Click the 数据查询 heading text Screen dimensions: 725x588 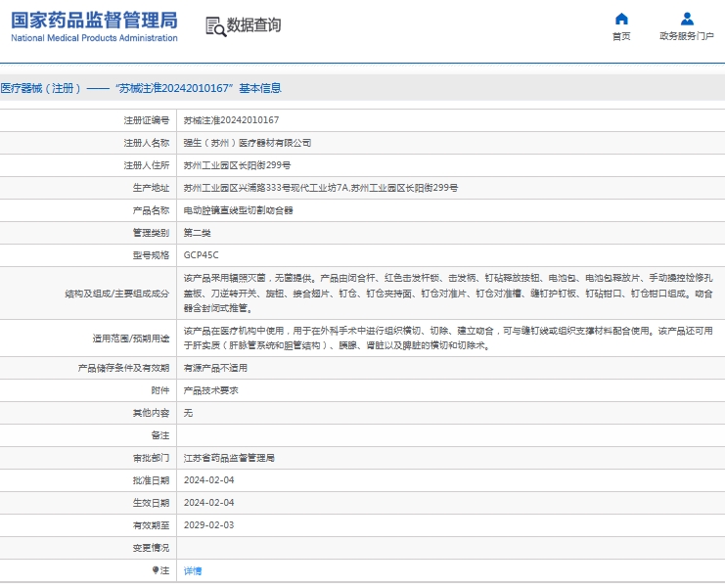coord(253,25)
